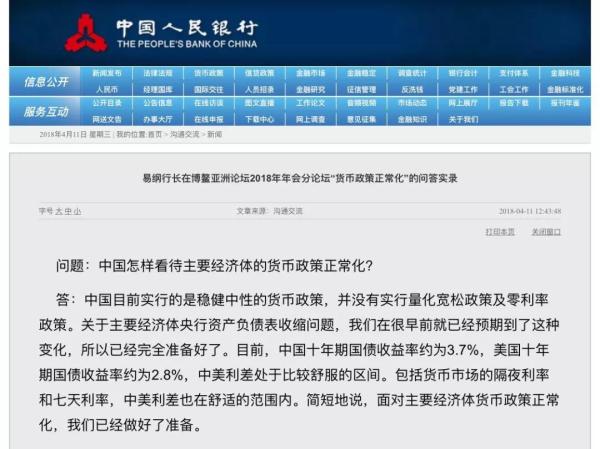Go to 图文直播 page

pos(259,103)
